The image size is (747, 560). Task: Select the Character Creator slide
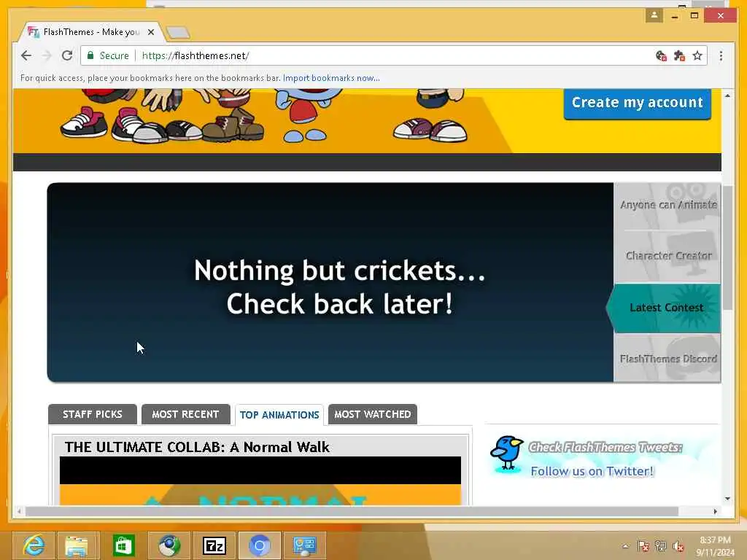[667, 256]
